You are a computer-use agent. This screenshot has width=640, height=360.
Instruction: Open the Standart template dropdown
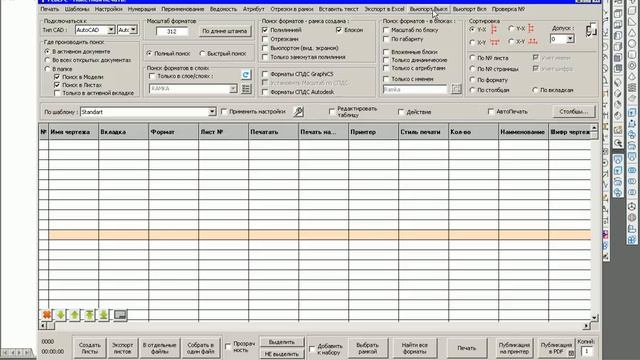point(212,111)
